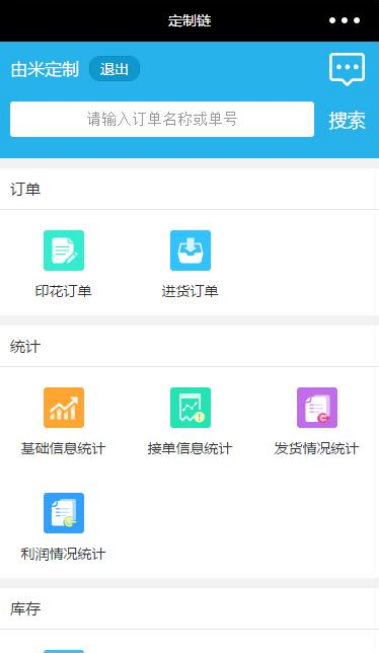Click the 统计 section header
The width and height of the screenshot is (379, 653).
(25, 346)
